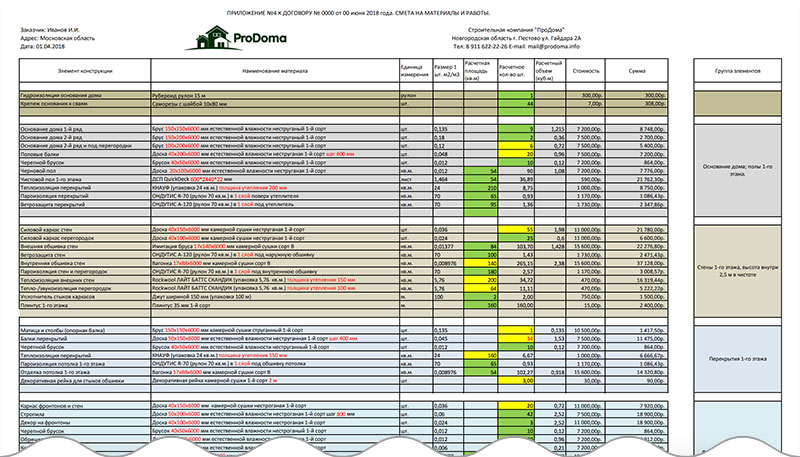800x457 pixels.
Task: Select the 'Наименование материала' column header
Action: 275,71
